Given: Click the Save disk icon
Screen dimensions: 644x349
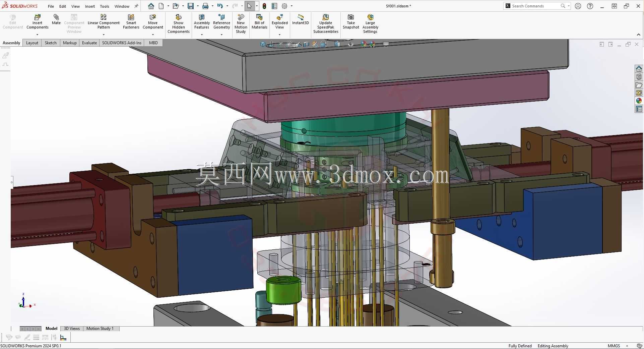Looking at the screenshot, I should [x=191, y=6].
